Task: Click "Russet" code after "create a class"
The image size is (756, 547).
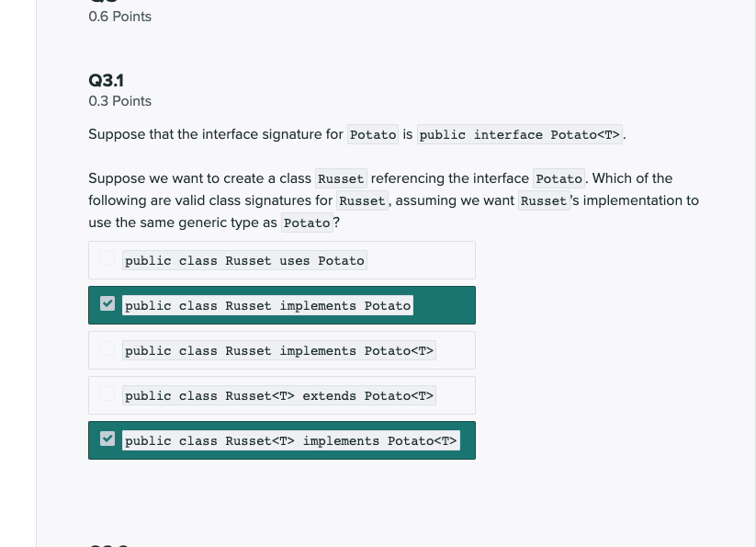Action: [341, 178]
